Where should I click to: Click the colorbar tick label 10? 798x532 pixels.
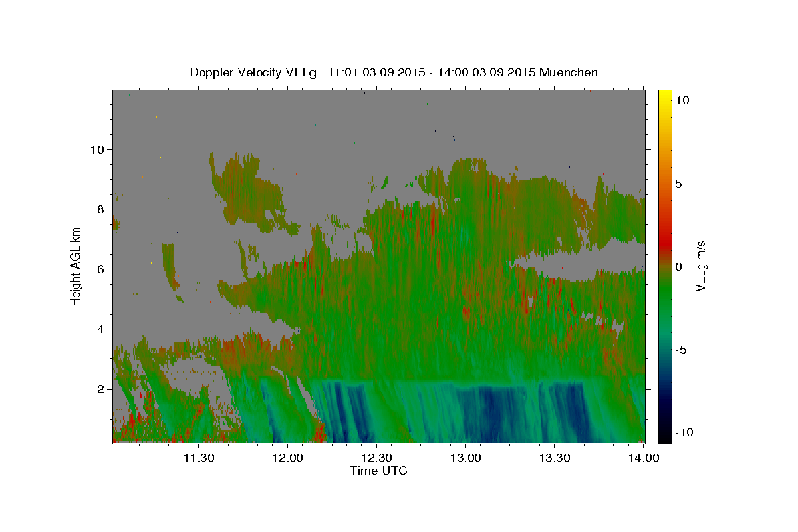[683, 100]
